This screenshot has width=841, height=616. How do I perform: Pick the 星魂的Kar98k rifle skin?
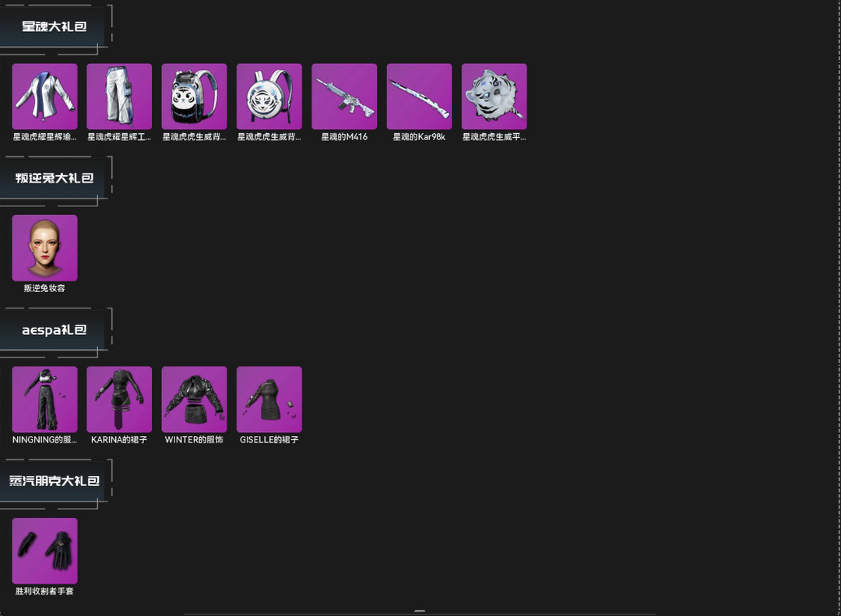(420, 97)
